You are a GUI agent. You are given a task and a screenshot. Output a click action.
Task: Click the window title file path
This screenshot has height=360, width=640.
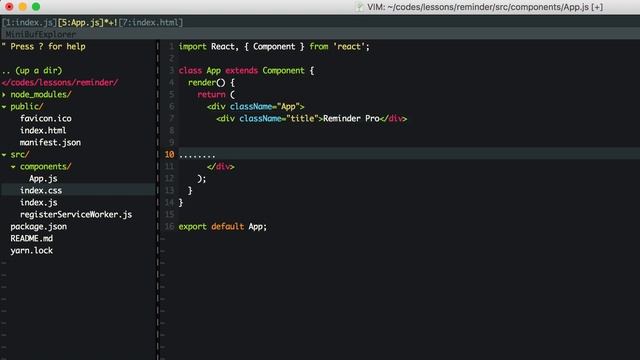[485, 7]
